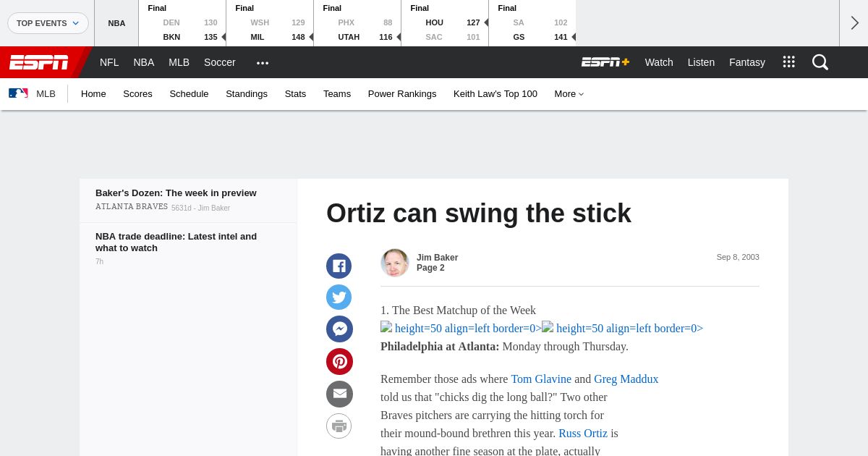Screen dimensions: 868x456
Task: Advance scoreboard with right arrow
Action: pyautogui.click(x=854, y=23)
